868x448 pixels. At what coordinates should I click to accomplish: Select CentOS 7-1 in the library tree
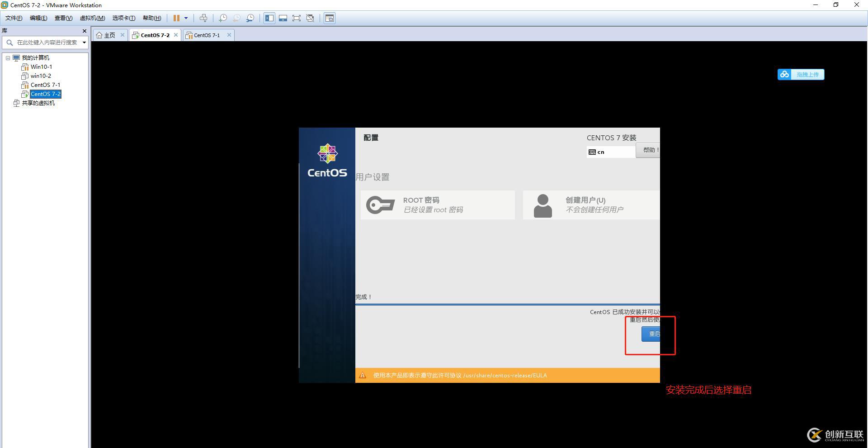click(x=45, y=85)
